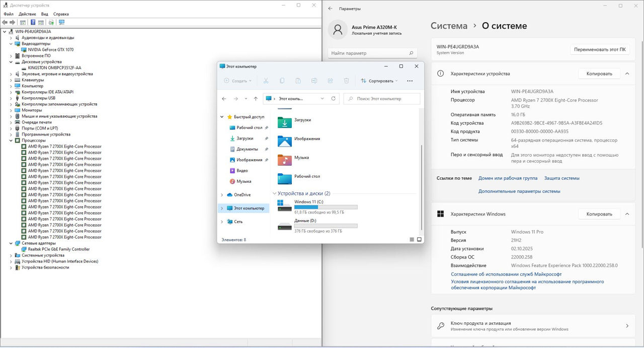Refresh the Explorer address bar location
This screenshot has width=644, height=348.
(333, 99)
